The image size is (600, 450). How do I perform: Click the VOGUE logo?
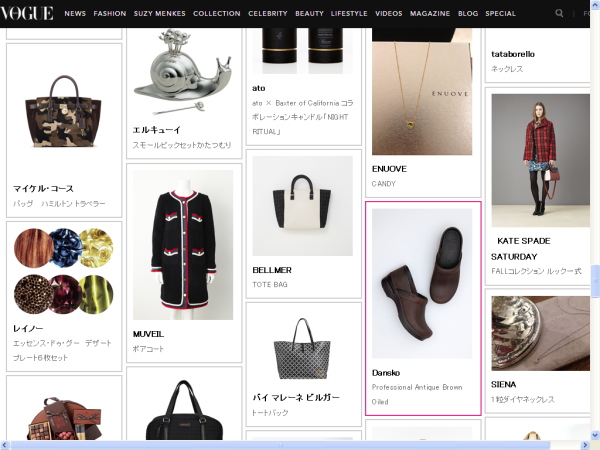(26, 13)
